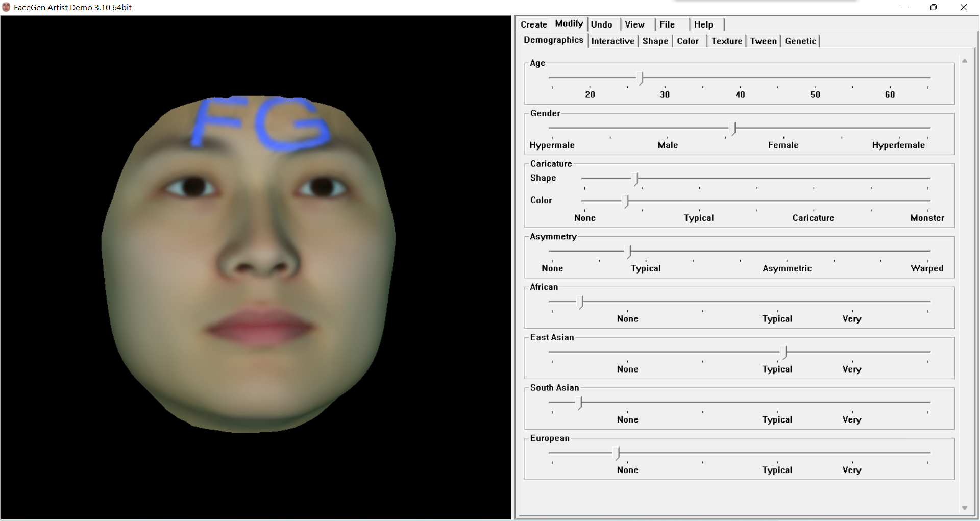
Task: Click Gender slider track above Hyperfemale
Action: [898, 128]
